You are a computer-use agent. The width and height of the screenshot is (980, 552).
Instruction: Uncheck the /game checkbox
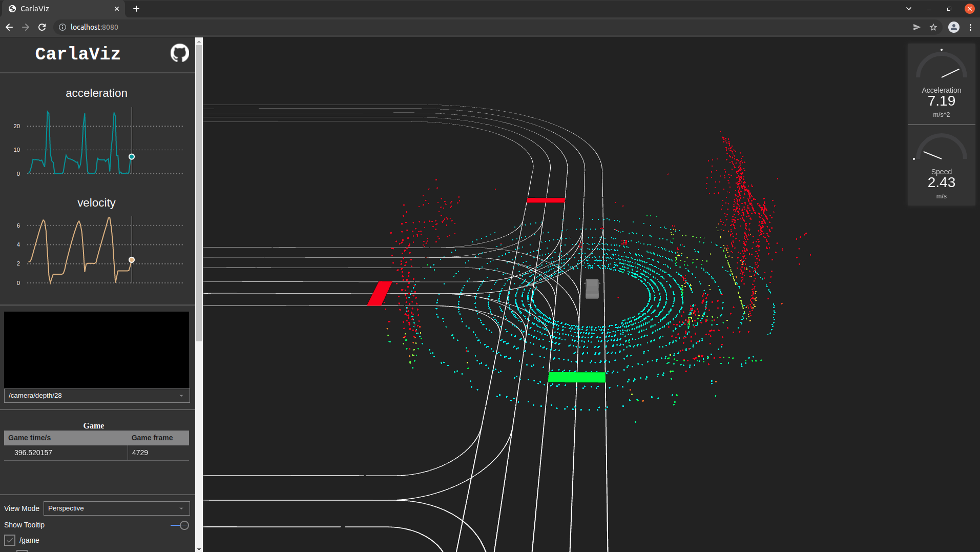[x=11, y=540]
